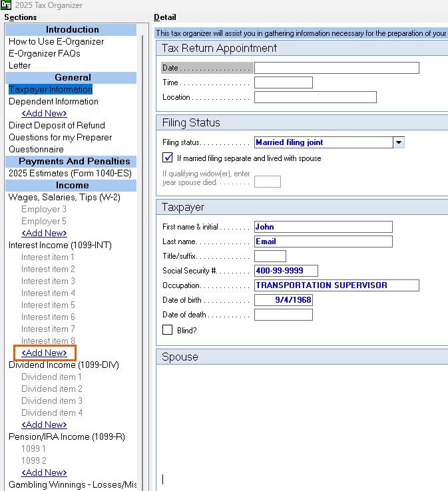This screenshot has height=491, width=448.
Task: Open the Questionnaire section
Action: tap(36, 149)
